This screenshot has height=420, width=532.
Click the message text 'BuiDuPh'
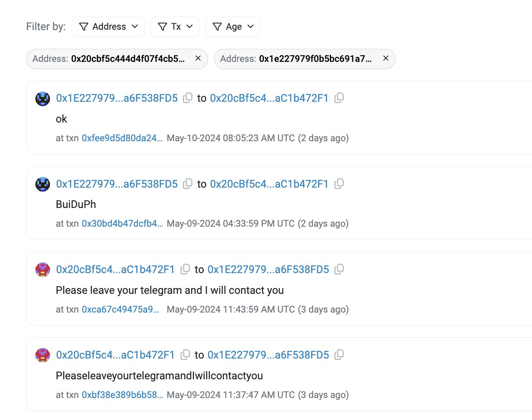click(76, 204)
